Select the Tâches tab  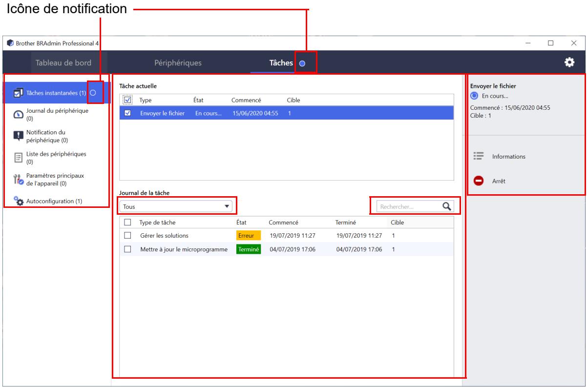[281, 62]
